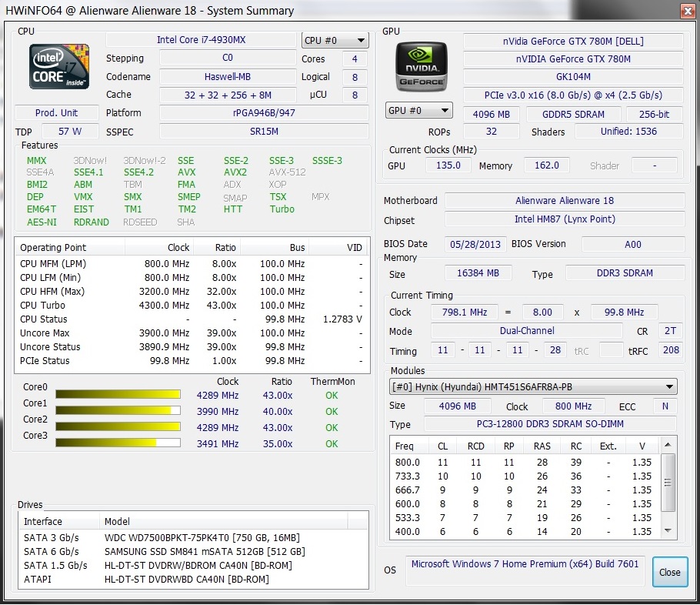Click the rPGA946B/947 platform field
The height and width of the screenshot is (605, 700).
[x=264, y=112]
